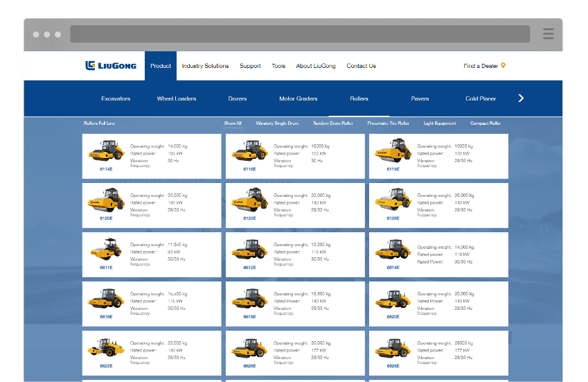Viewport: 588px width, 382px height.
Task: Click the 6620E model link
Action: (x=393, y=317)
